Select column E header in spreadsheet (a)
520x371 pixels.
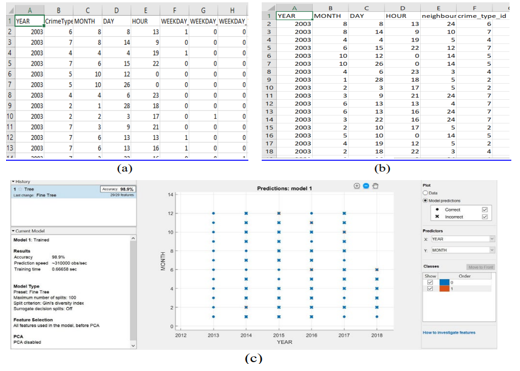pyautogui.click(x=145, y=10)
